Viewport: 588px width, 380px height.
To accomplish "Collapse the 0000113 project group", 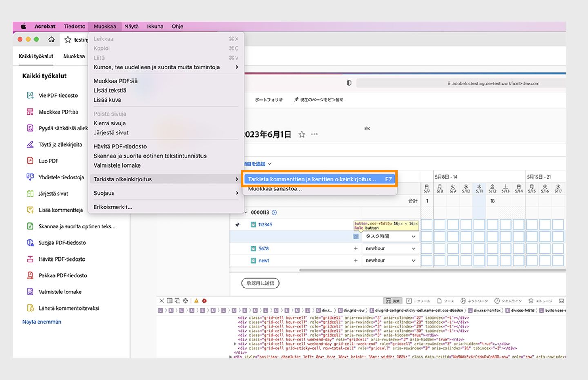I will [x=246, y=212].
